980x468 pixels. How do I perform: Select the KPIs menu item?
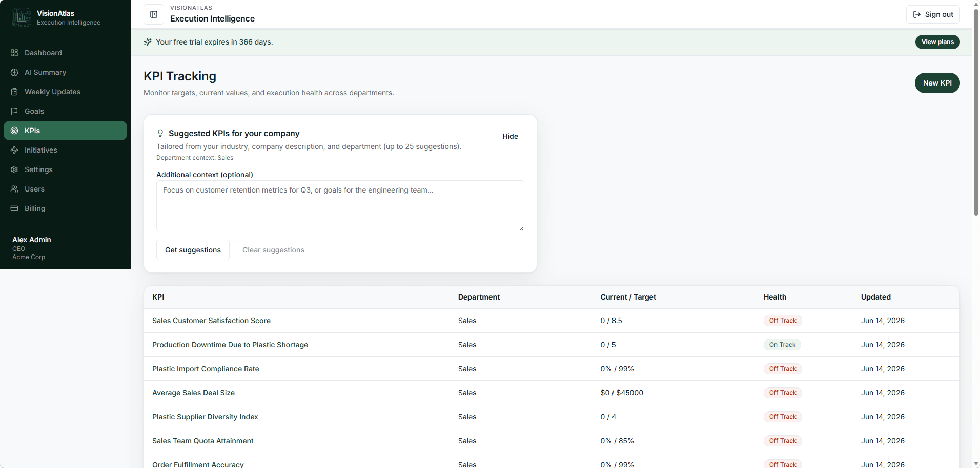coord(65,131)
